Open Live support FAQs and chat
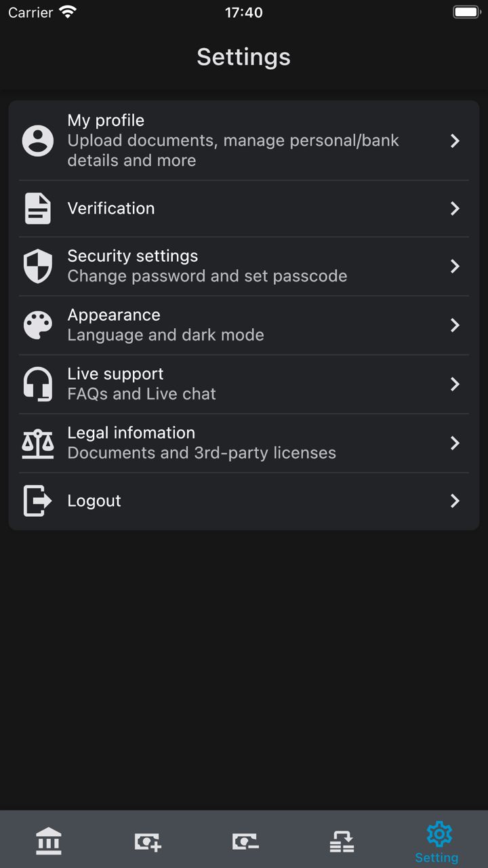Screen dimensions: 488x868 pyautogui.click(x=203, y=384)
